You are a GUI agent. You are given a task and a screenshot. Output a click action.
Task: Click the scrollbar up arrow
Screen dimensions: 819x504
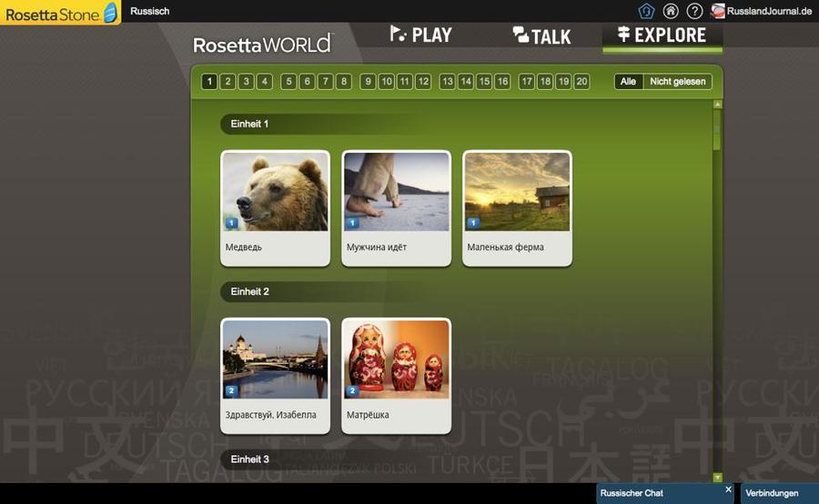718,105
